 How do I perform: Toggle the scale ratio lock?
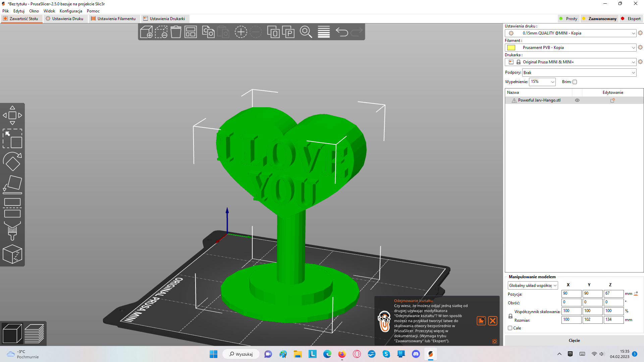[511, 316]
